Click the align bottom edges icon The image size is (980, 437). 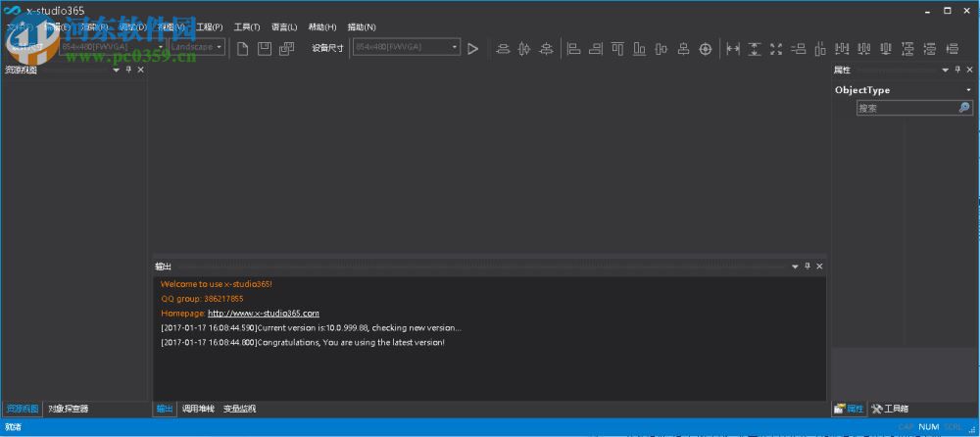(639, 49)
